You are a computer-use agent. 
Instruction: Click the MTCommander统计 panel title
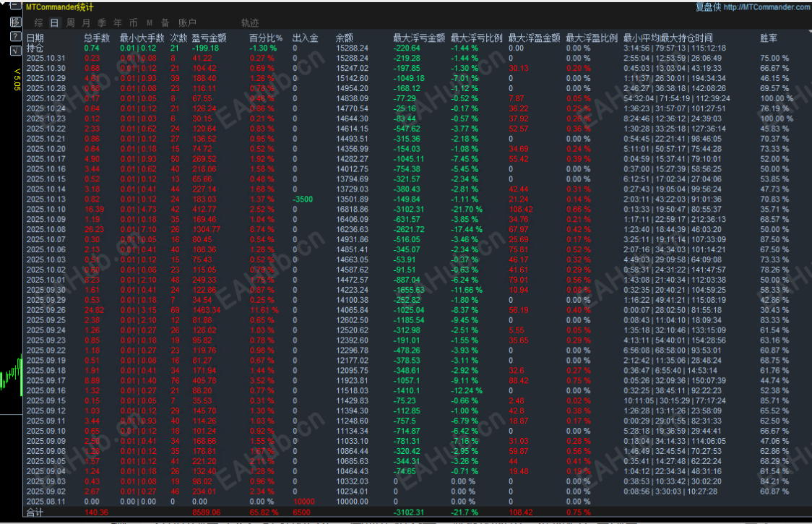(59, 7)
